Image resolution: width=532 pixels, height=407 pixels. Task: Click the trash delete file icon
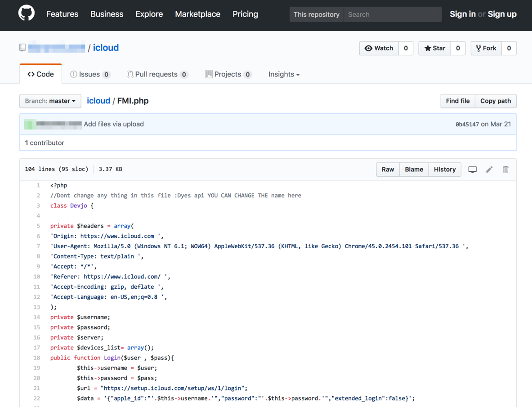505,170
